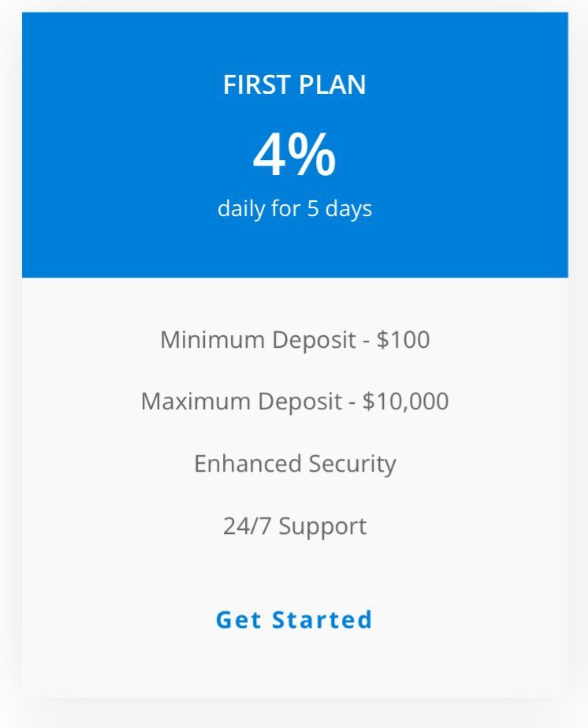The height and width of the screenshot is (728, 588).
Task: Click the word 'Started' in the link
Action: coord(322,620)
